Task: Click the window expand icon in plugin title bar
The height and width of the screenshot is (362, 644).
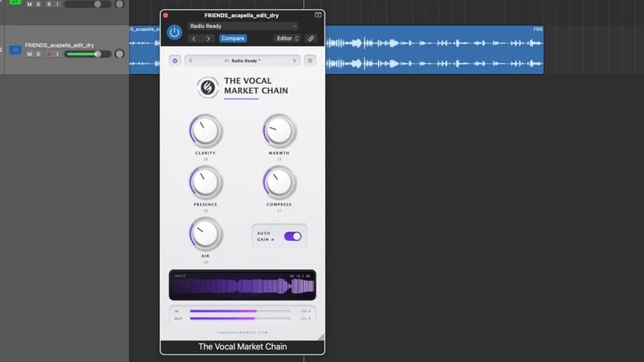Action: pos(318,15)
